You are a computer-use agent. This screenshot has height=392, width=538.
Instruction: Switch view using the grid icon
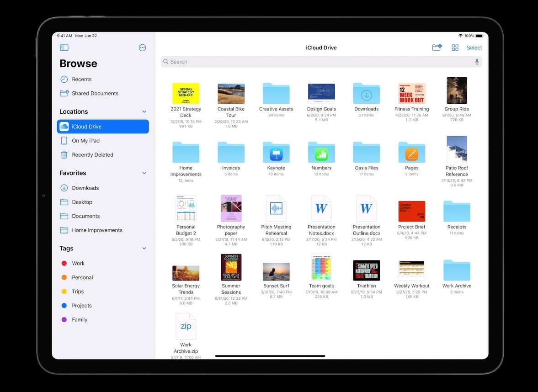[x=455, y=48]
